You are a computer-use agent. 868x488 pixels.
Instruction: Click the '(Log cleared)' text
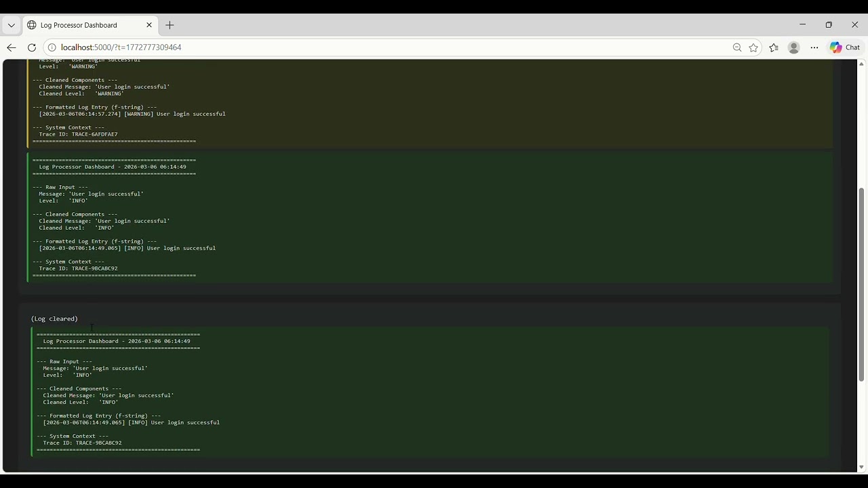click(x=54, y=319)
